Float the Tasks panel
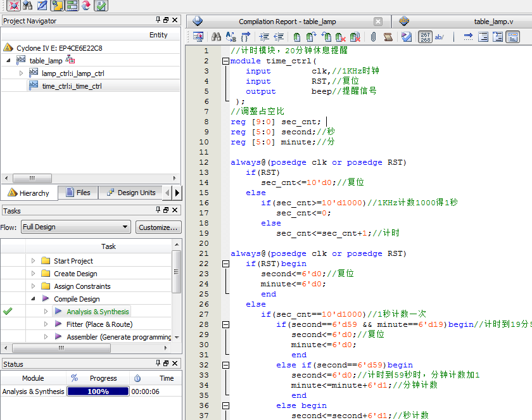 (166, 210)
